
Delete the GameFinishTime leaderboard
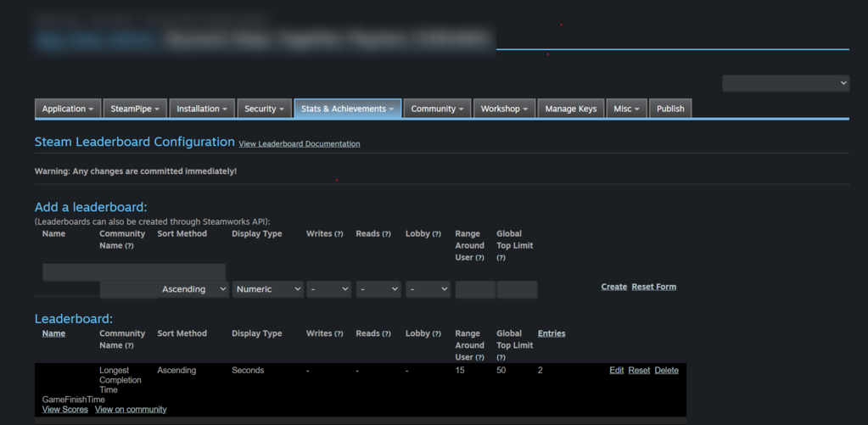[667, 370]
